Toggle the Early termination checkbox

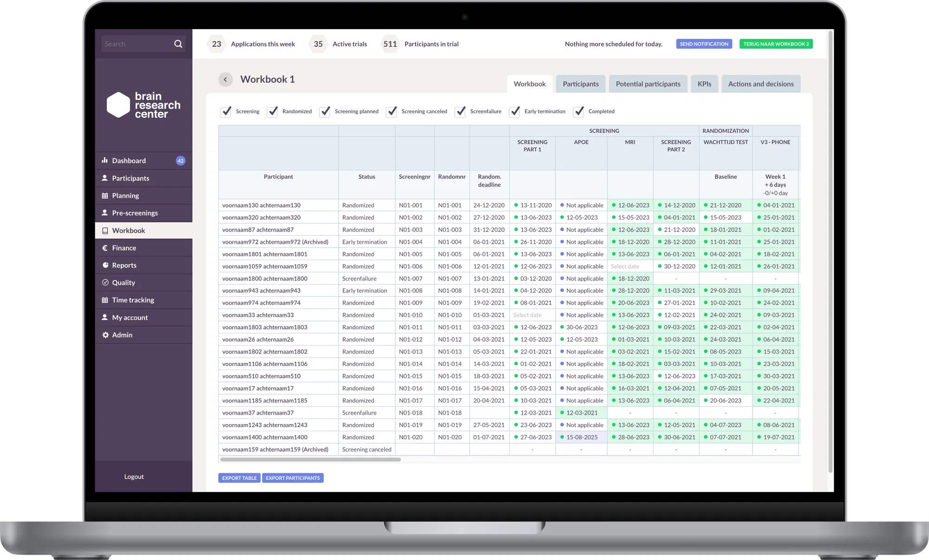click(515, 111)
